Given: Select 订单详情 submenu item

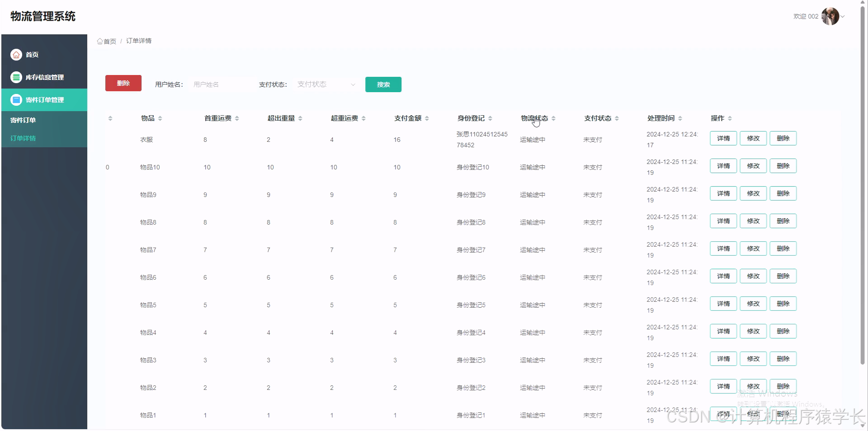Looking at the screenshot, I should (x=44, y=138).
